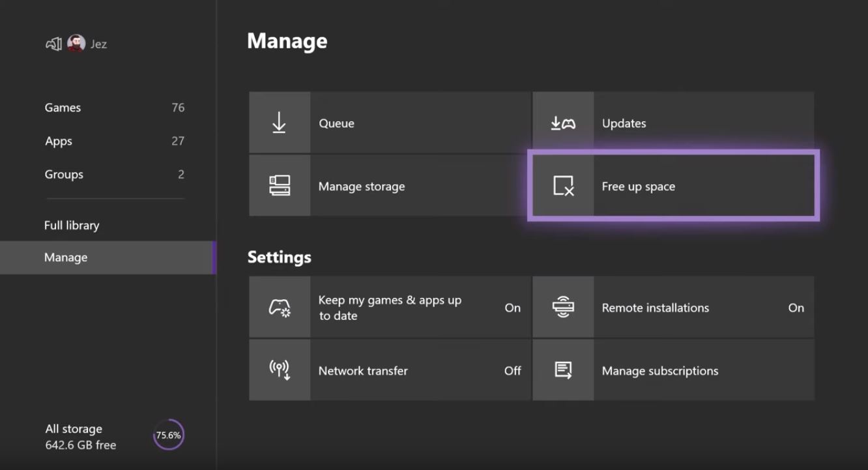Click the Remote installations console icon
Viewport: 868px width, 470px height.
click(562, 306)
